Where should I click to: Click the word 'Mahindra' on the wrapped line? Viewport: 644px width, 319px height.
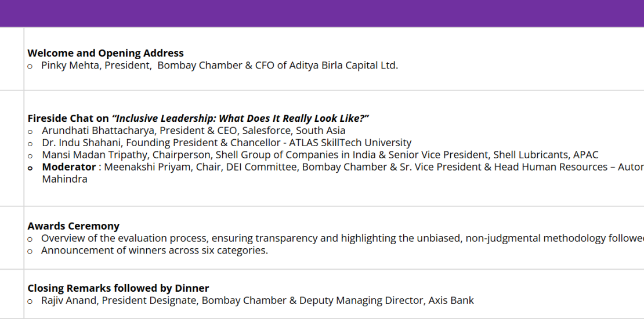[64, 179]
